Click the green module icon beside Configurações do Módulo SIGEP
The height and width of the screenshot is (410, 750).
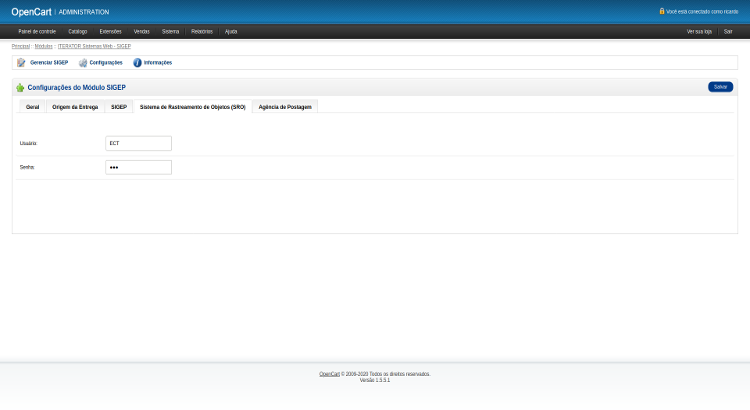20,88
